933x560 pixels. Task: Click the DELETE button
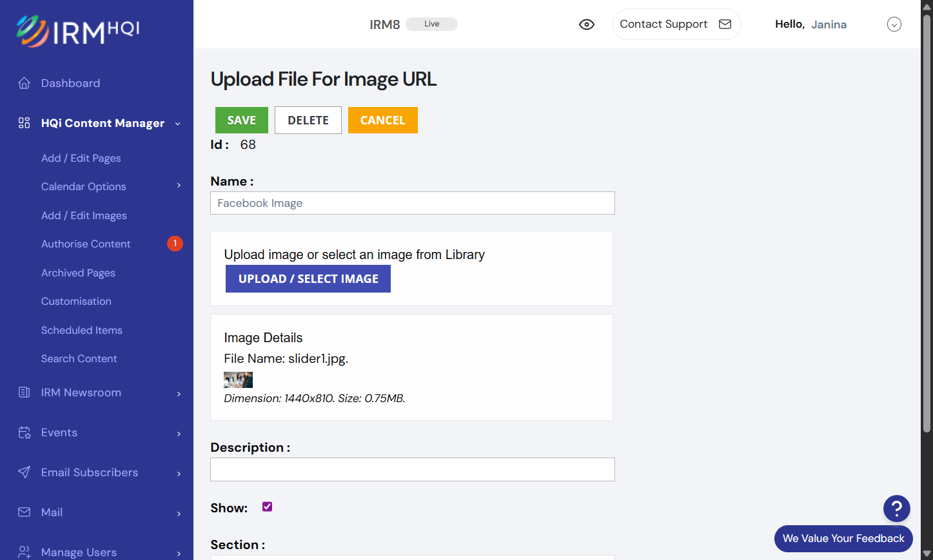(308, 121)
